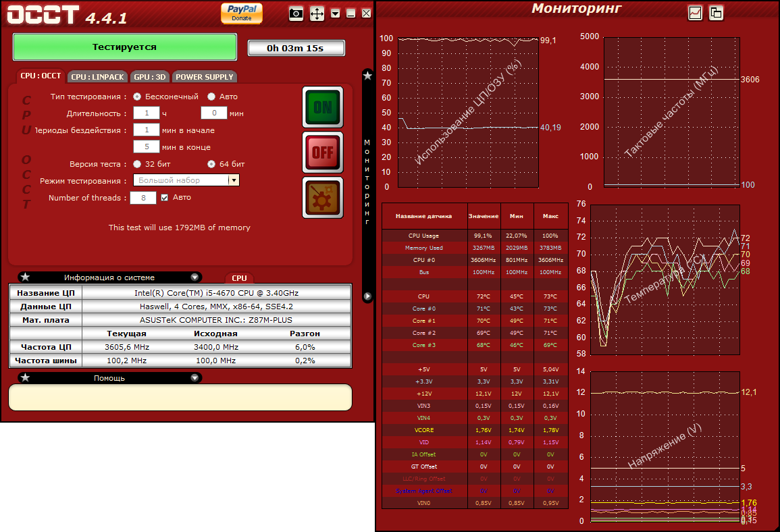Screen dimensions: 780x532
Task: Take a screenshot with the camera icon
Action: (296, 14)
